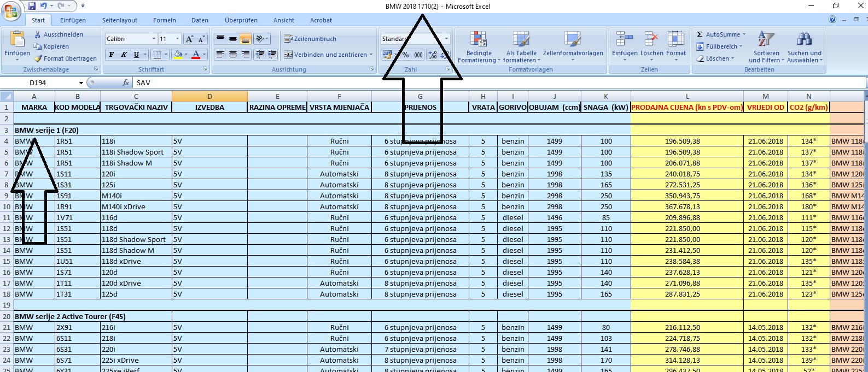Select row 20 header
The image size is (868, 372).
click(x=7, y=316)
